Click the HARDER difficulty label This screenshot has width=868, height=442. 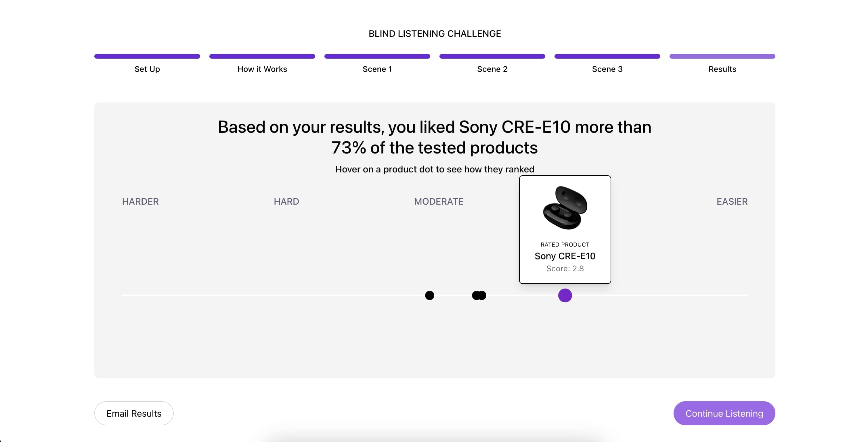pyautogui.click(x=140, y=201)
